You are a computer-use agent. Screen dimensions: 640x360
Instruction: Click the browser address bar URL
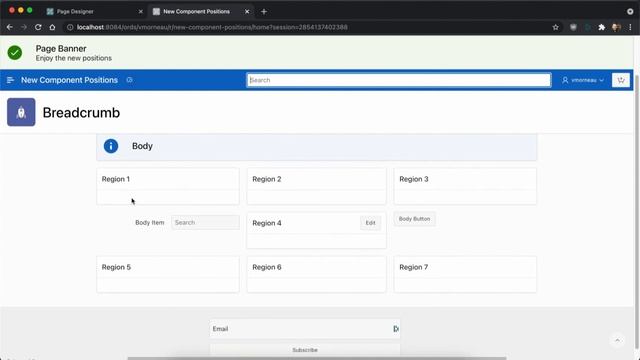(212, 27)
